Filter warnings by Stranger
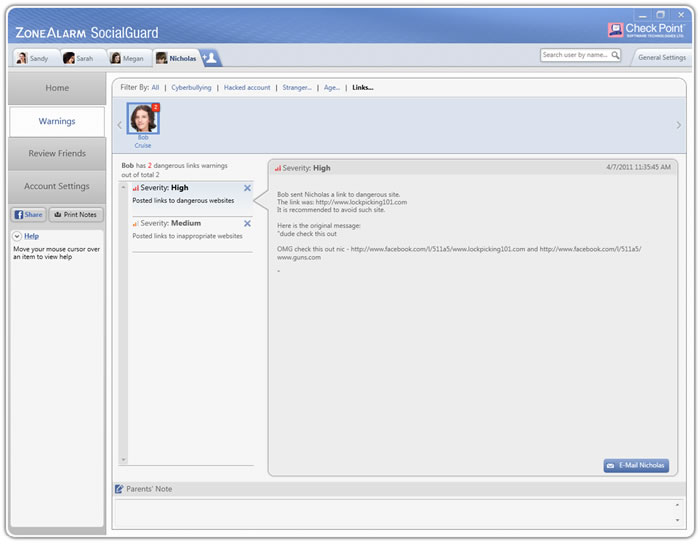The height and width of the screenshot is (545, 700). click(x=297, y=87)
